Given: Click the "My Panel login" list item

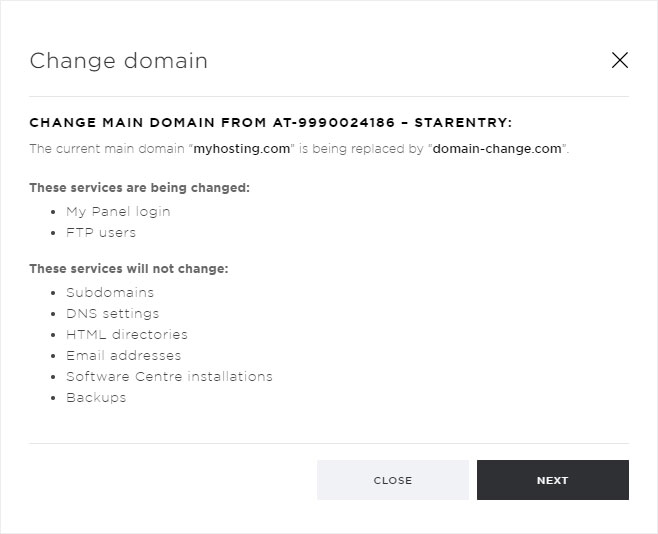Looking at the screenshot, I should coord(118,211).
